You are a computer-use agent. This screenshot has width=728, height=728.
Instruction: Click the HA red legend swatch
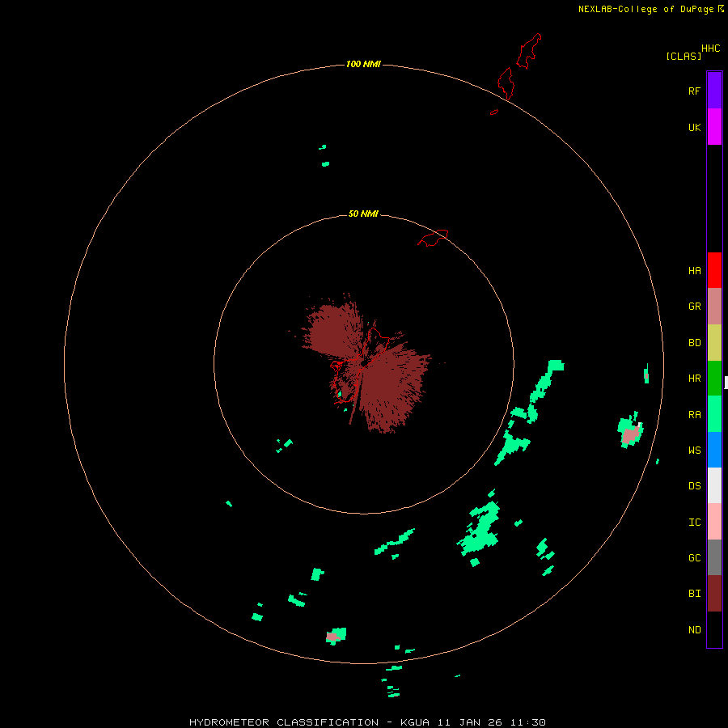[714, 270]
